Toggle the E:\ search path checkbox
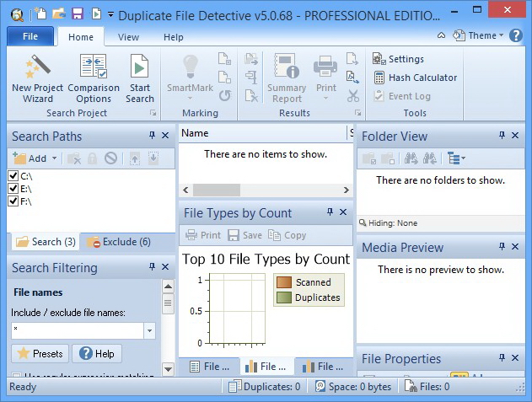The image size is (532, 402). 13,189
